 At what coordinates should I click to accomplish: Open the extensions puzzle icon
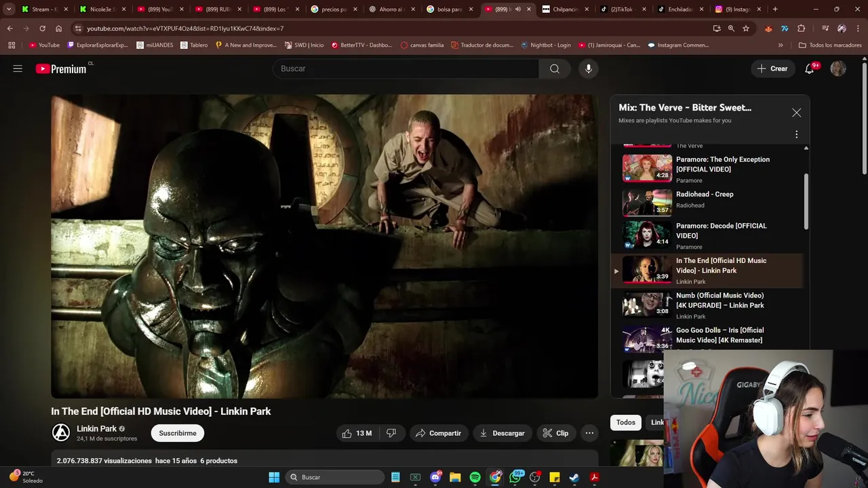click(802, 28)
